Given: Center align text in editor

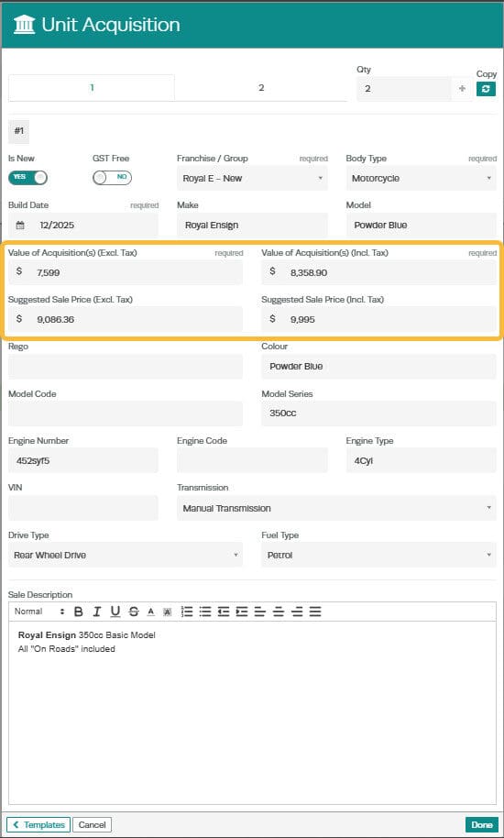Looking at the screenshot, I should tap(279, 612).
